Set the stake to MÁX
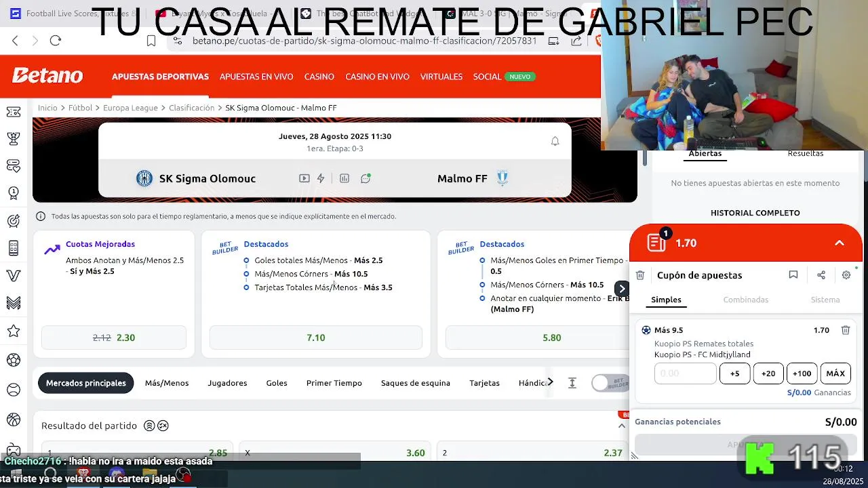The width and height of the screenshot is (868, 488). [x=835, y=373]
